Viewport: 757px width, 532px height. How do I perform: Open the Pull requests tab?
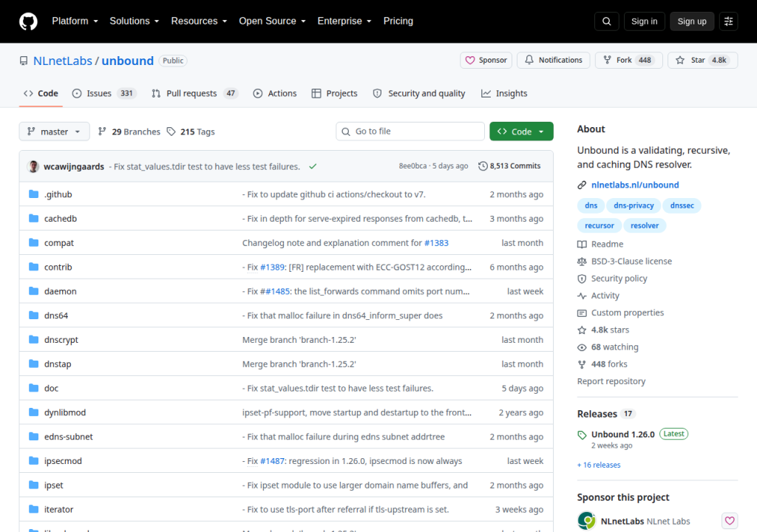pyautogui.click(x=195, y=94)
